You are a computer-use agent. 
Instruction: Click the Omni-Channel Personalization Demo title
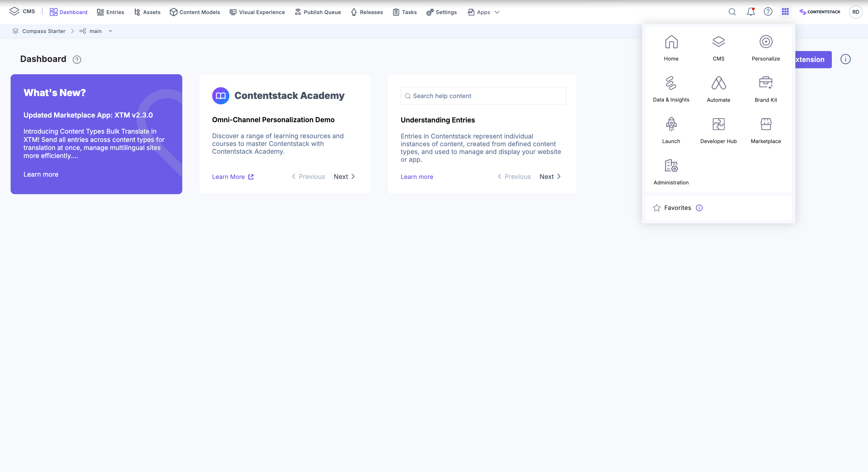[273, 120]
